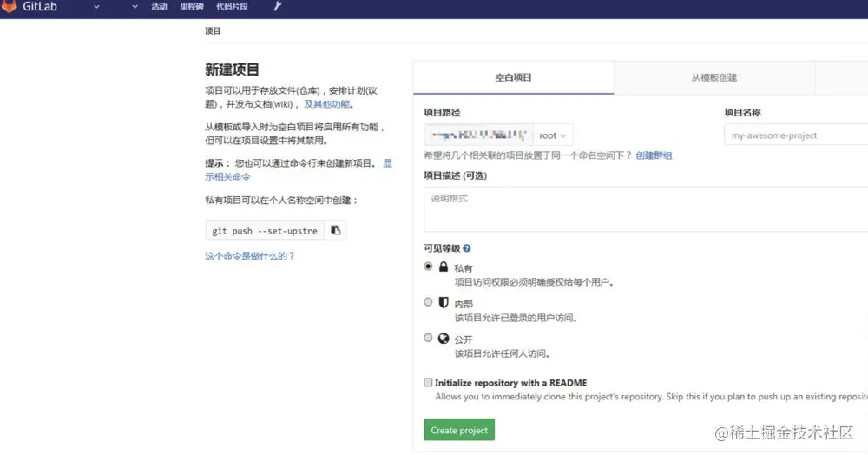Click the shield icon beside 内部
Screen dimensions: 868x455
444,302
